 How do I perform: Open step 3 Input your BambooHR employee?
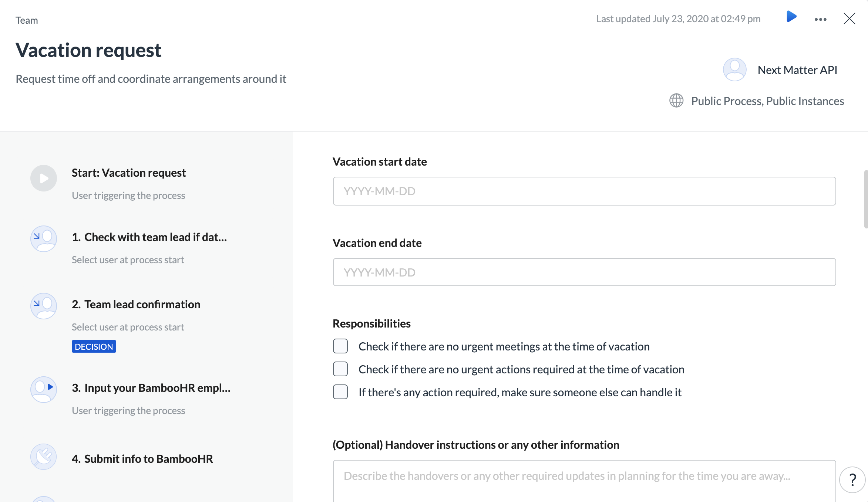(x=151, y=388)
